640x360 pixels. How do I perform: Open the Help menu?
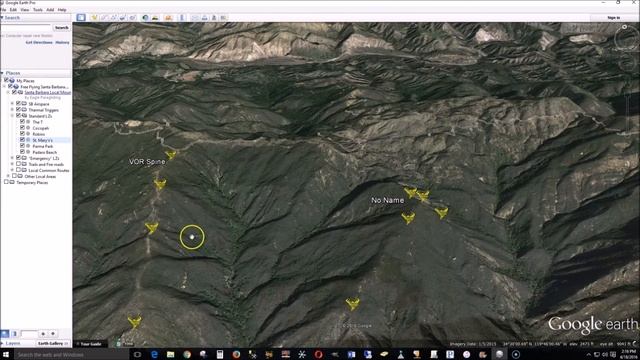[62, 9]
